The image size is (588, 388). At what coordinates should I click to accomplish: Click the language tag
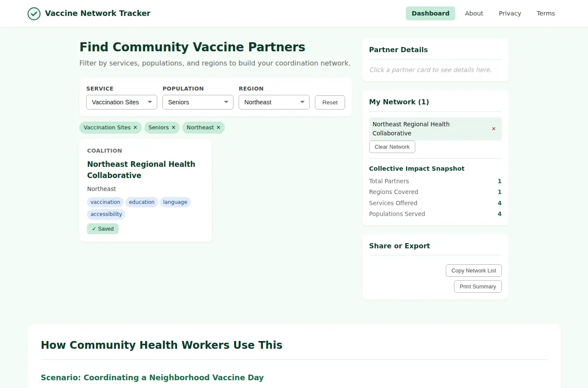point(175,202)
